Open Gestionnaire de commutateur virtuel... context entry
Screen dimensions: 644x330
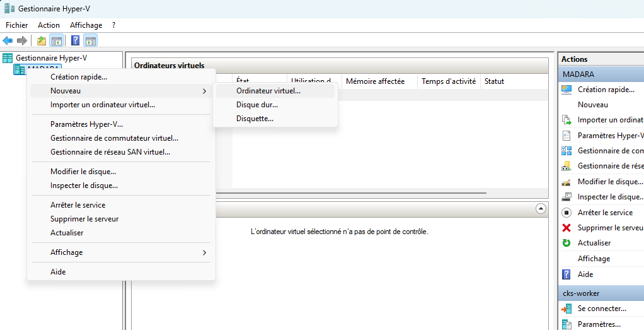(x=121, y=138)
